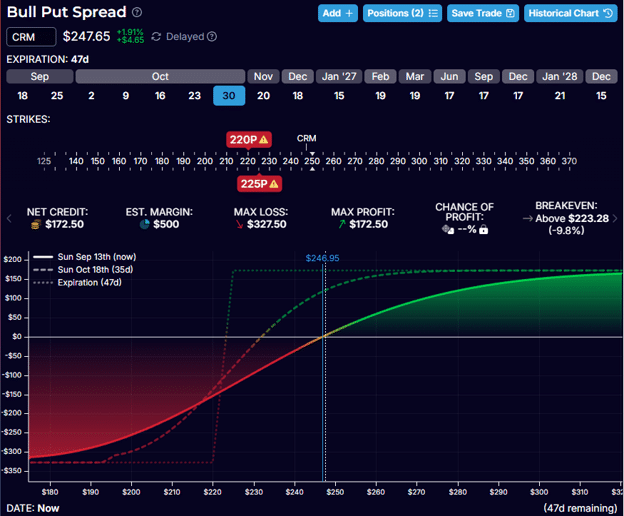Image resolution: width=624 pixels, height=516 pixels.
Task: Toggle the Sun Oct 18th (35d) legend line
Action: (x=83, y=270)
